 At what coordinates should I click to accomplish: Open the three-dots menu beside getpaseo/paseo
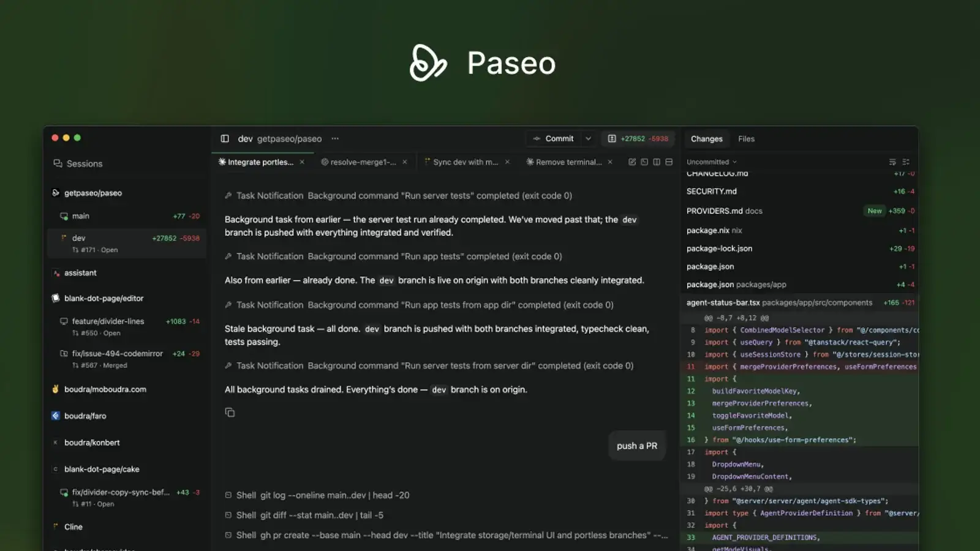click(335, 139)
